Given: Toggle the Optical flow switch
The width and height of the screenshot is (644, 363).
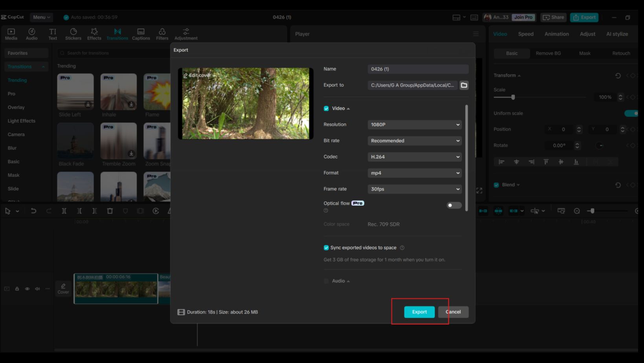Looking at the screenshot, I should point(454,205).
